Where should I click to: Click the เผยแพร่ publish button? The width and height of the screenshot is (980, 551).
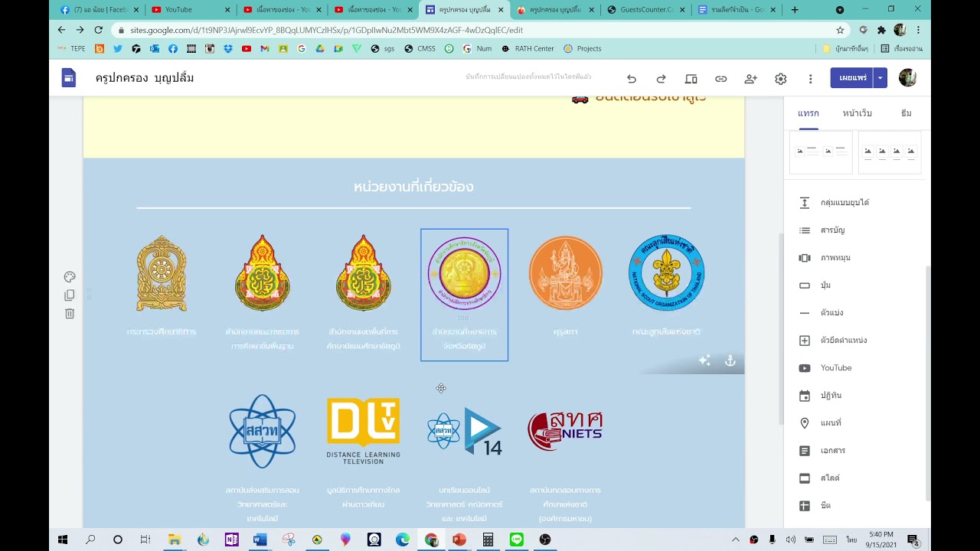(x=852, y=78)
